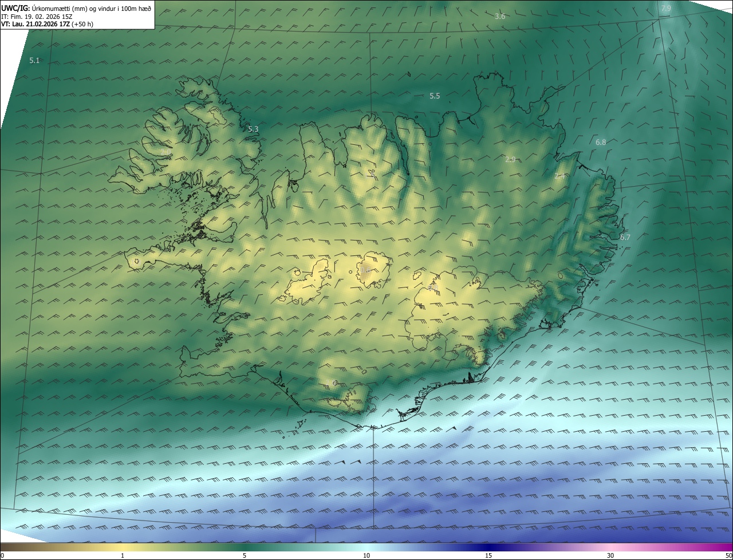The width and height of the screenshot is (733, 560).
Task: Click the 6.8 precipitation value label
Action: pos(601,142)
